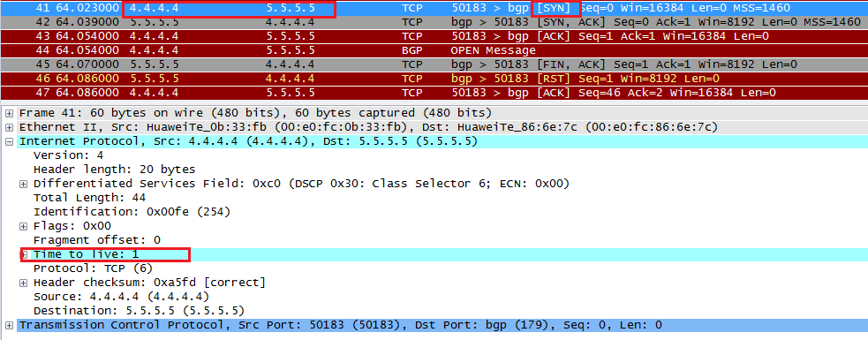
Task: Click source 4.4.4.4 in packet 43
Action: click(x=154, y=36)
